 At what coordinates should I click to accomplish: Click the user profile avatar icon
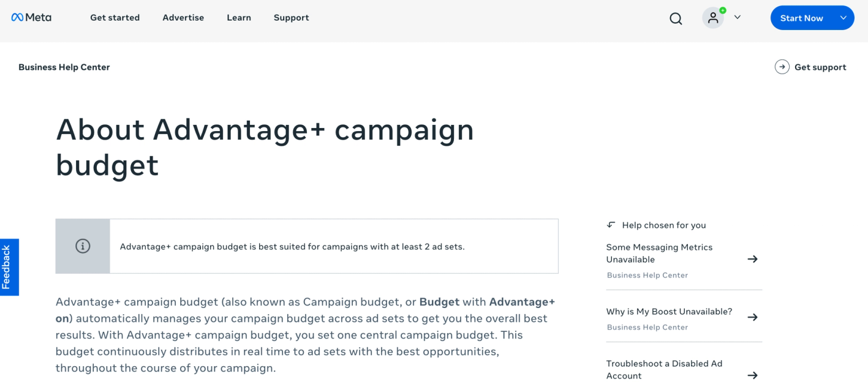(713, 18)
